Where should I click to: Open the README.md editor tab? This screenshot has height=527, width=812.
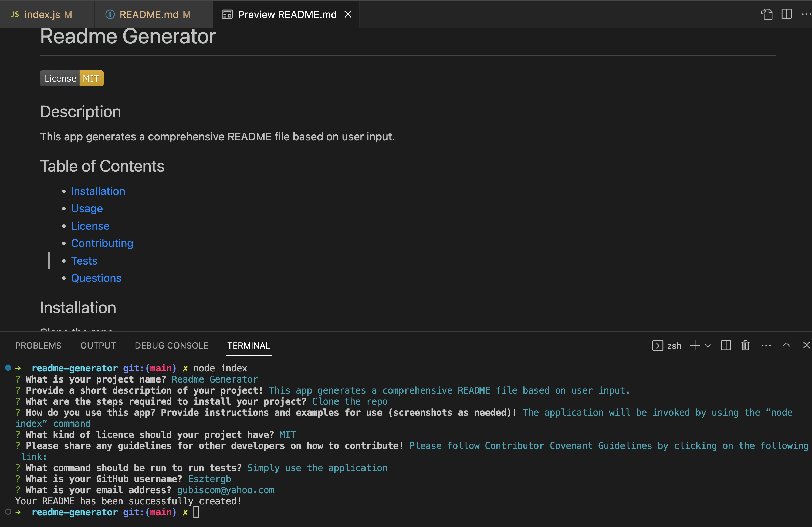click(x=149, y=14)
